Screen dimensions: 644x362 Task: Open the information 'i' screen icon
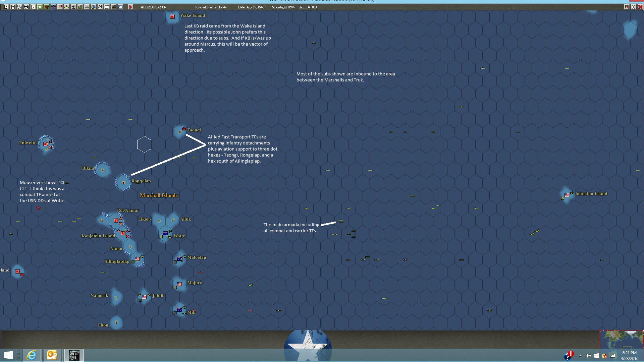pyautogui.click(x=33, y=7)
